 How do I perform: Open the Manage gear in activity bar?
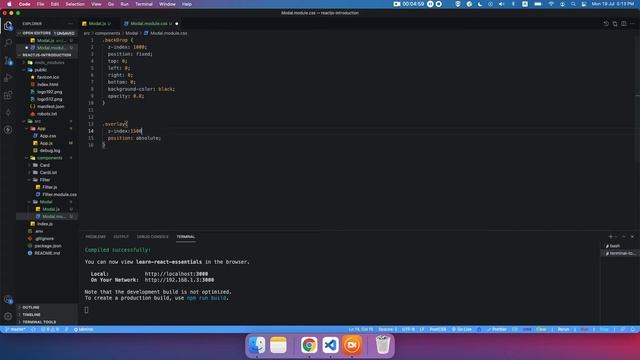point(8,316)
